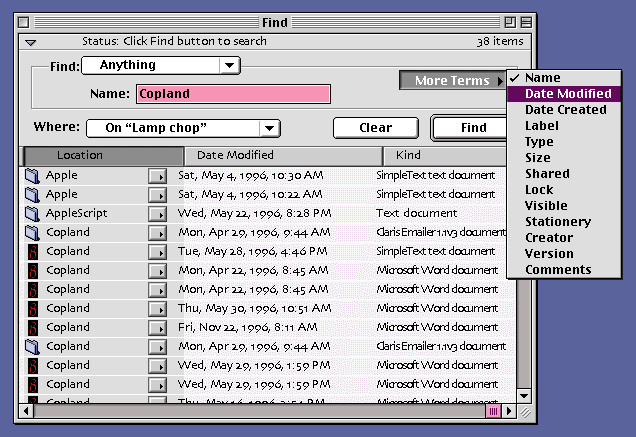Click the folder icon in AppleScript row
Viewport: 636px width, 437px height.
point(31,213)
